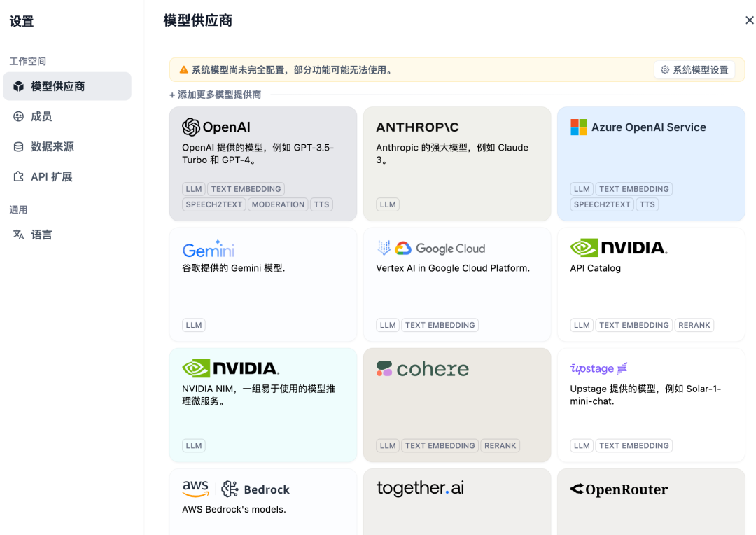Click SPEECH2TEXT tag on Azure OpenAI card

coord(602,204)
